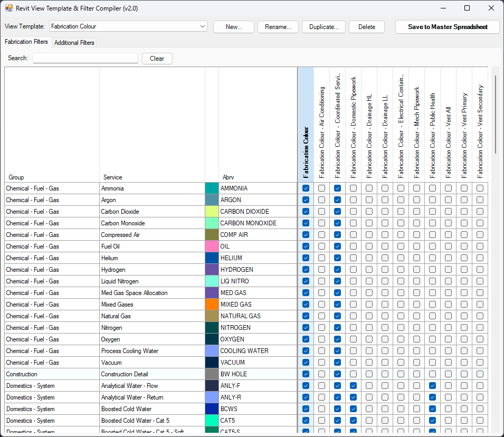Select the Compressed Air service cell
504x437 pixels.
click(153, 235)
